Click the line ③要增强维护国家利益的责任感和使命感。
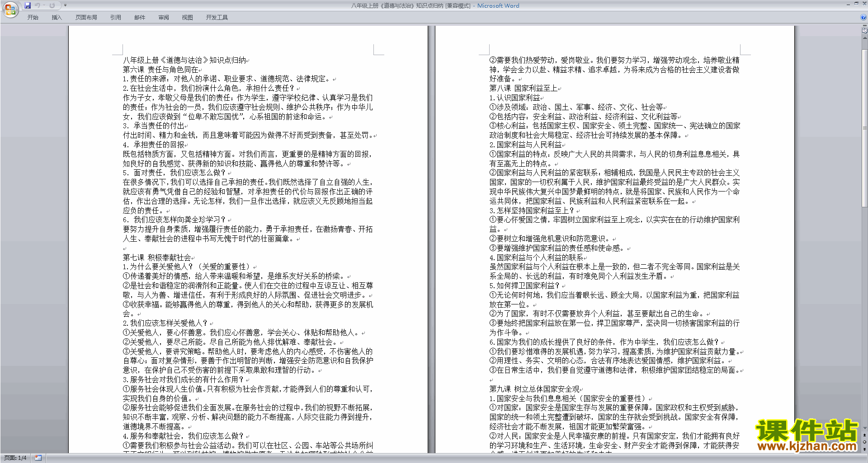Viewport: 868px width, 463px height. (x=557, y=248)
